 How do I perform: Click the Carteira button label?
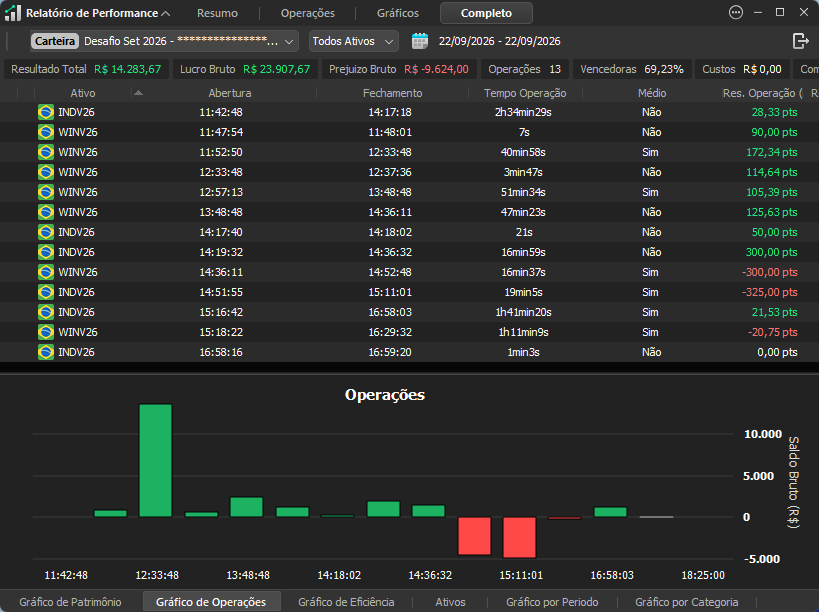coord(55,41)
